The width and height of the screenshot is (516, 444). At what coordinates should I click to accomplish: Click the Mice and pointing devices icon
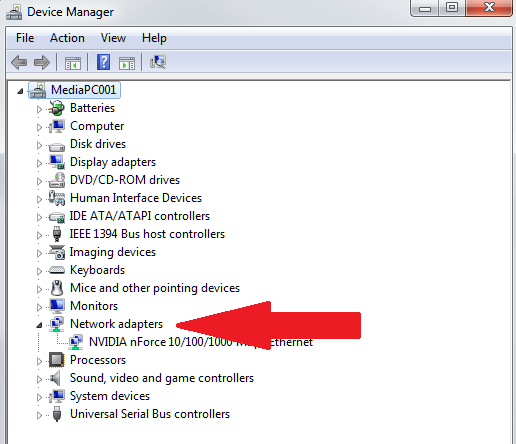[57, 288]
